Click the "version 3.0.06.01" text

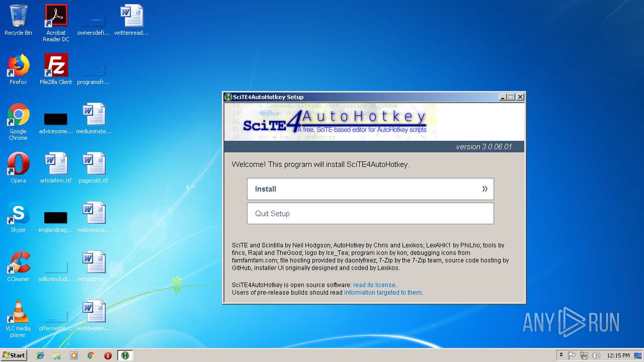(x=484, y=147)
